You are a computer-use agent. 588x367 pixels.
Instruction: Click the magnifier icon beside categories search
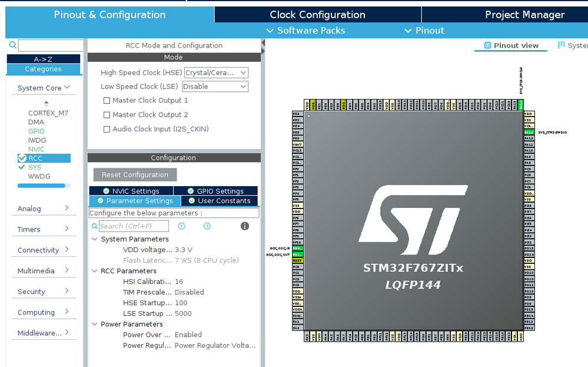tap(13, 45)
